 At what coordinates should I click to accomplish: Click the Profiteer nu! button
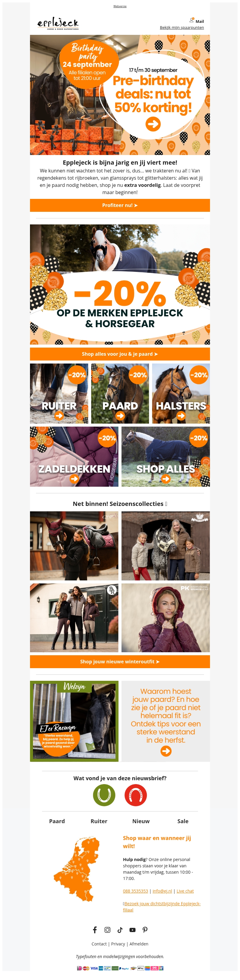120,205
